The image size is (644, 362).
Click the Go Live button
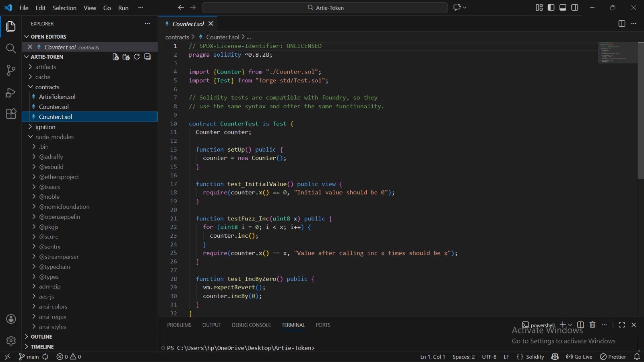579,357
